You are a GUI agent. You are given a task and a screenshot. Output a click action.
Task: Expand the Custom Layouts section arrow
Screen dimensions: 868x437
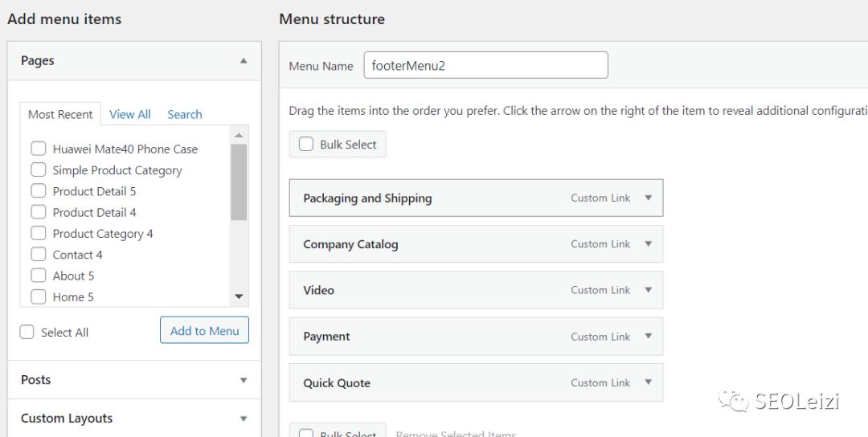click(x=244, y=419)
